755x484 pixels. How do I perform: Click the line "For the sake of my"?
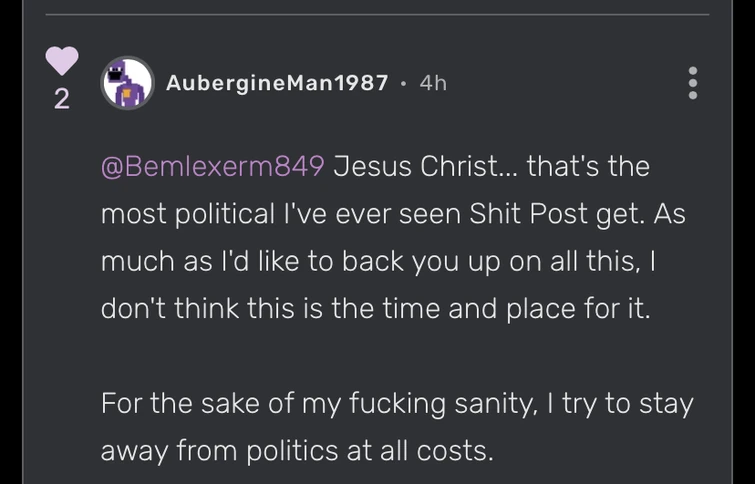pyautogui.click(x=396, y=404)
